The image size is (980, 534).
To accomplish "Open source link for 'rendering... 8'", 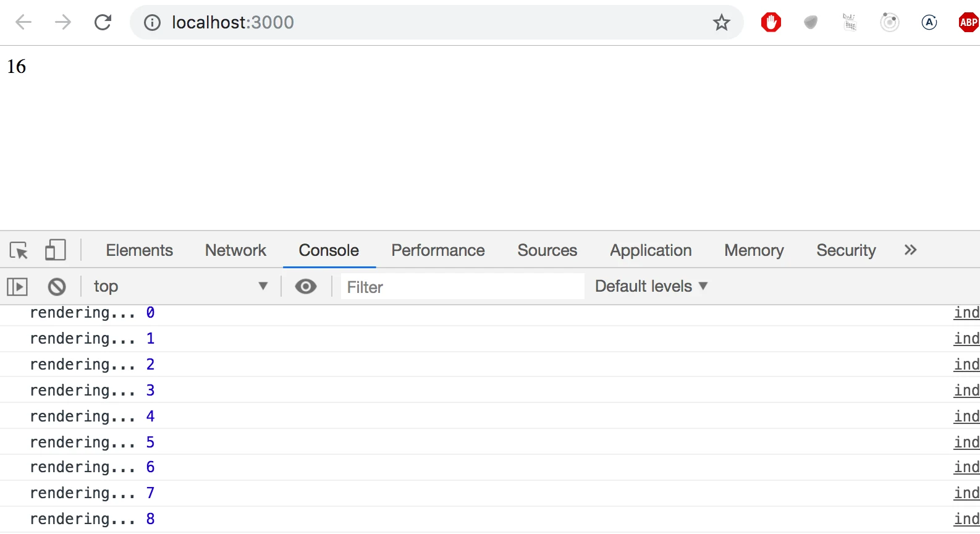I will 966,519.
